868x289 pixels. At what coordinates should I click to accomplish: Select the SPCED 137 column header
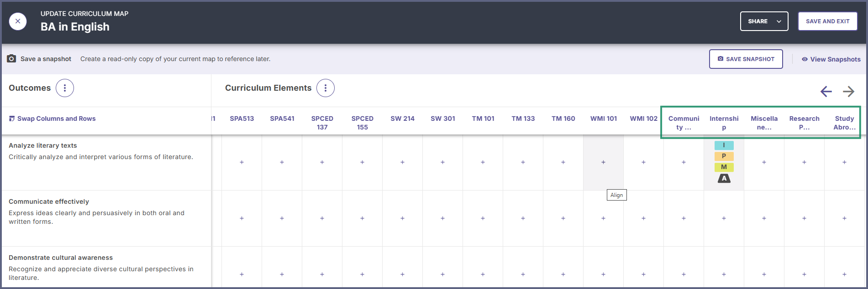point(322,123)
